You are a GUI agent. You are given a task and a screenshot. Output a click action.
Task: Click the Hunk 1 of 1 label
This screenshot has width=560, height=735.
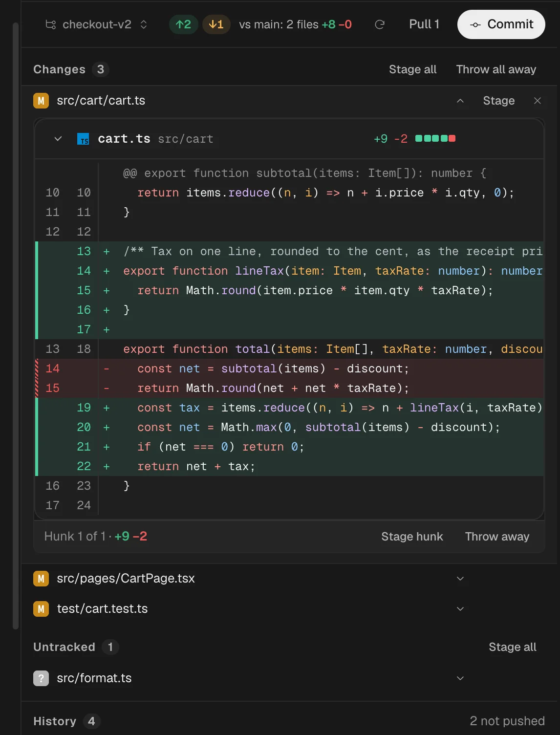point(75,537)
